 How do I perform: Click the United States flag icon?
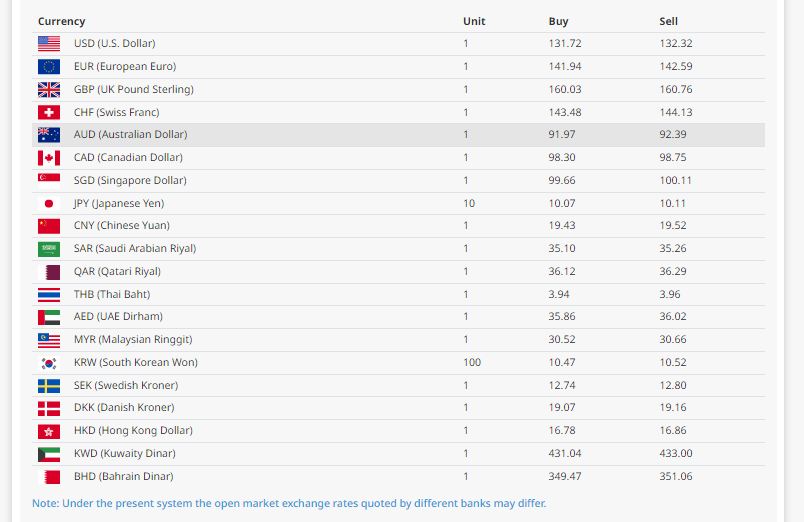[x=49, y=44]
